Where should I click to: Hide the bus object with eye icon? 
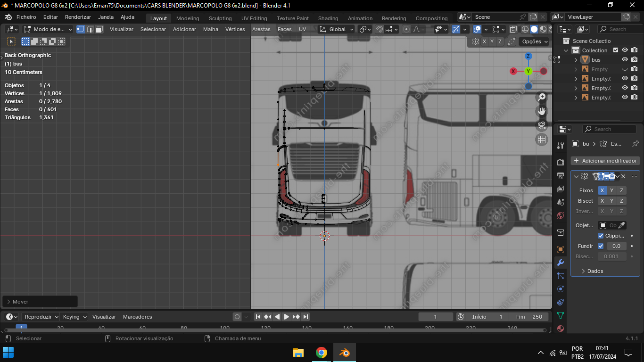(625, 60)
